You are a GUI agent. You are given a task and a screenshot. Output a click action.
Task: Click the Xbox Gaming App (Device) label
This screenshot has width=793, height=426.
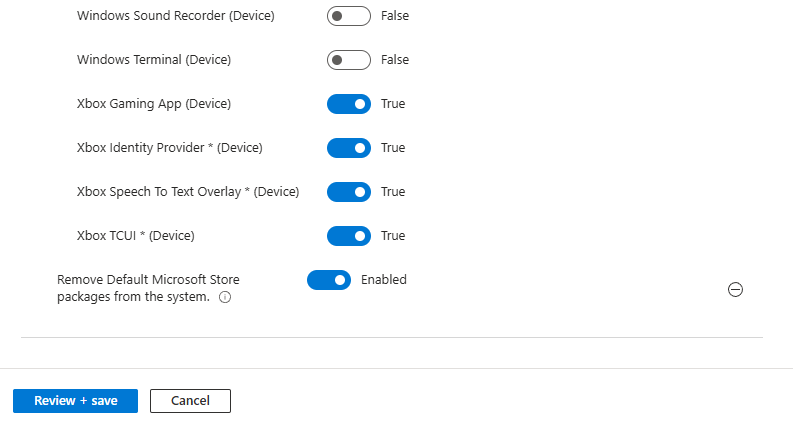pyautogui.click(x=153, y=104)
